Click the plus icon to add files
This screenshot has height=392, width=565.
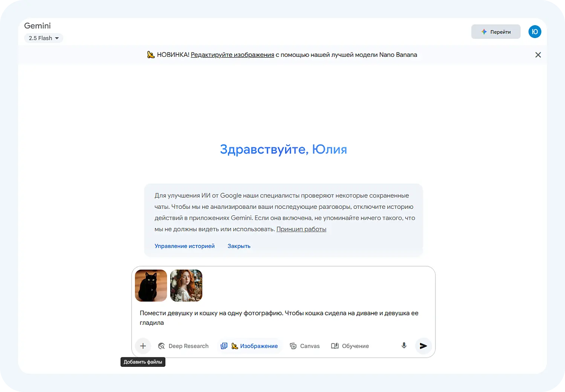(x=143, y=346)
